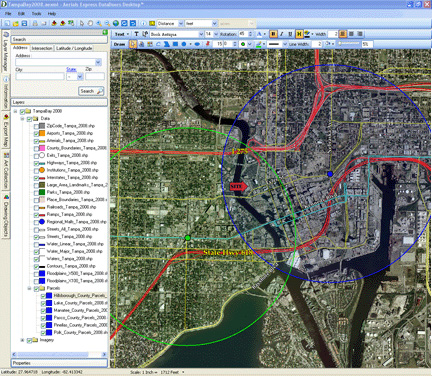Open the Book Antiqua font dropdown
432x376 pixels.
(x=201, y=34)
